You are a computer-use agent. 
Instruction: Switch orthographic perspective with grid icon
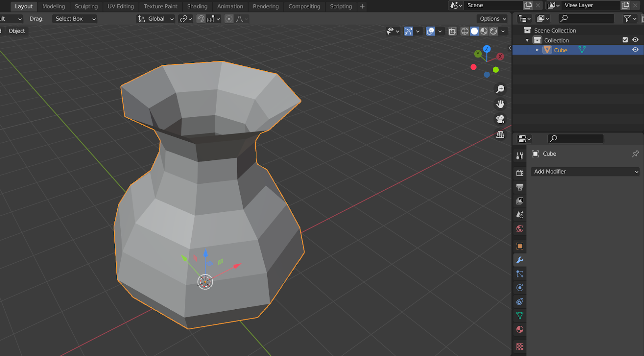(x=500, y=135)
